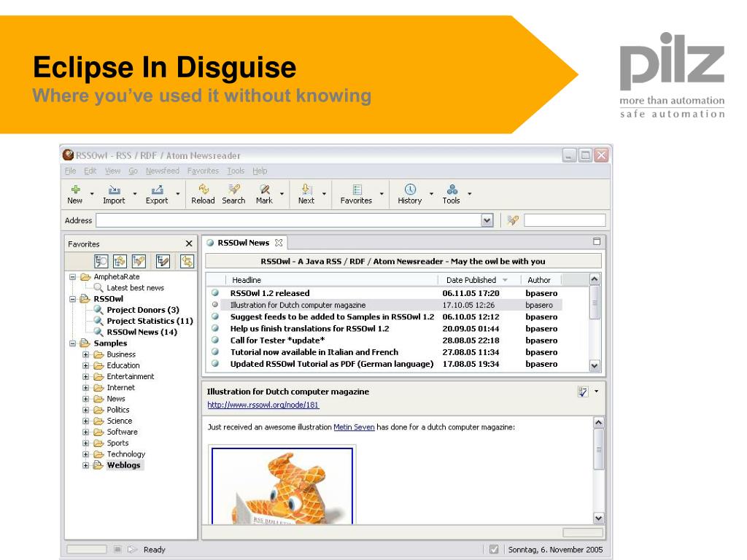Open the dropdown arrow next to New
This screenshot has height=560, width=747.
point(92,194)
